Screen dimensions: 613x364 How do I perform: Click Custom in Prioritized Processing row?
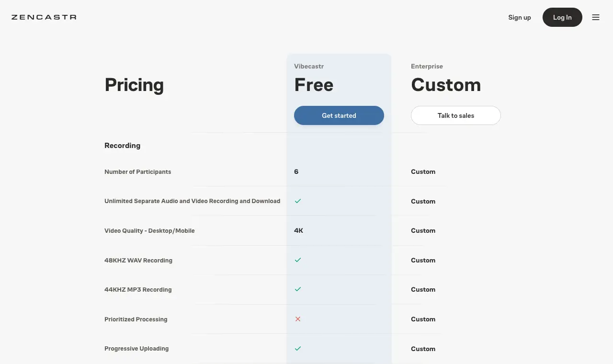[423, 319]
